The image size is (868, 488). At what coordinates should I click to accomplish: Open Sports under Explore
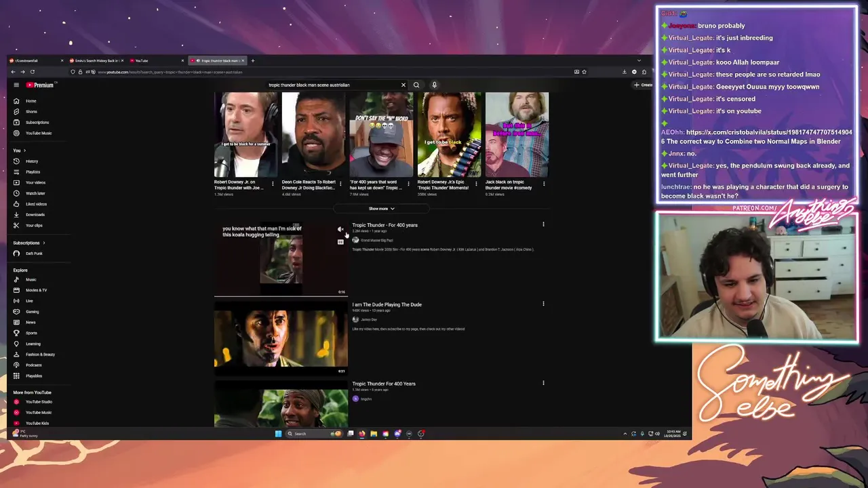pyautogui.click(x=31, y=333)
